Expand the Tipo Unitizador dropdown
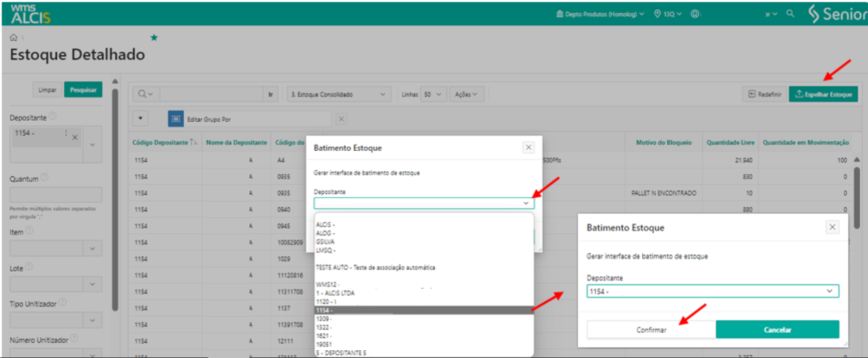The height and width of the screenshot is (358, 868). [92, 320]
